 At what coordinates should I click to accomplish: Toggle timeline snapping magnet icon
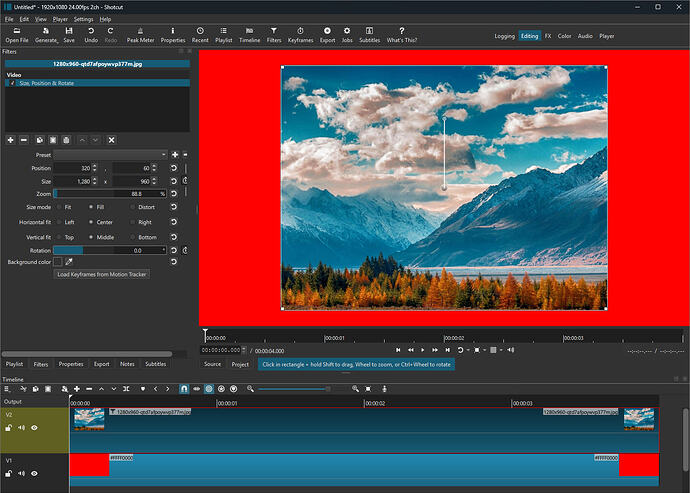coord(184,388)
